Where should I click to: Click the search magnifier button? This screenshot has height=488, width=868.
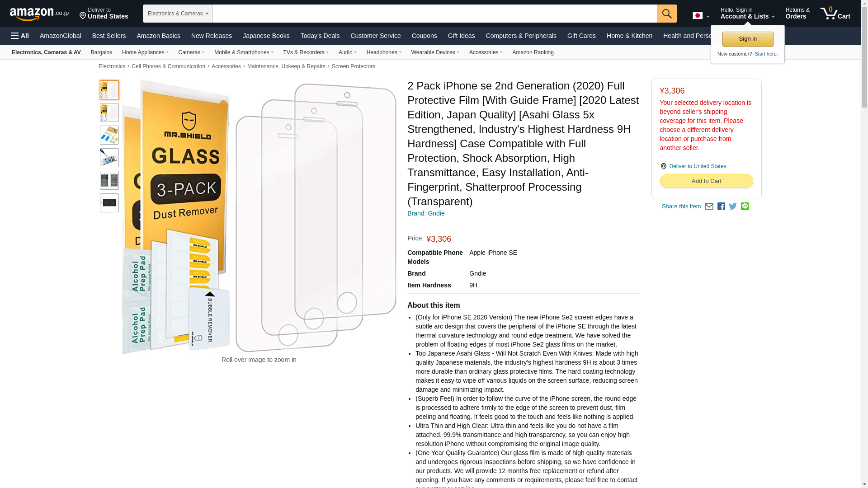click(667, 14)
